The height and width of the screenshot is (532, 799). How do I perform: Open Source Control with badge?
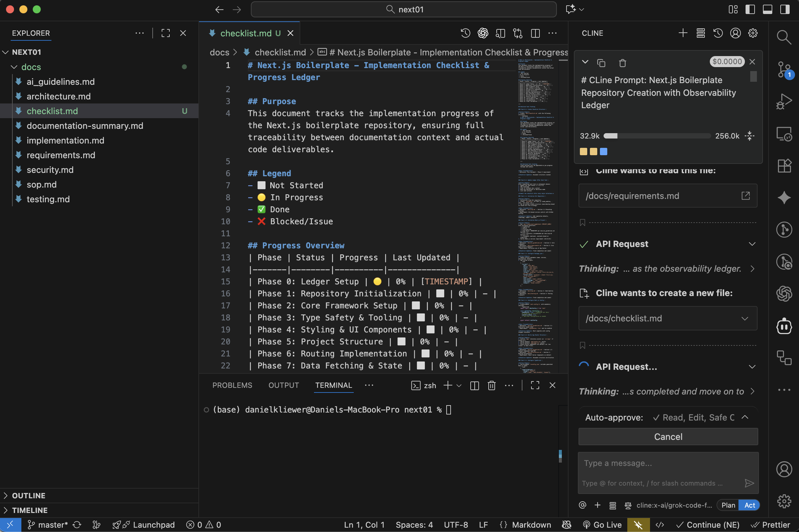tap(784, 69)
